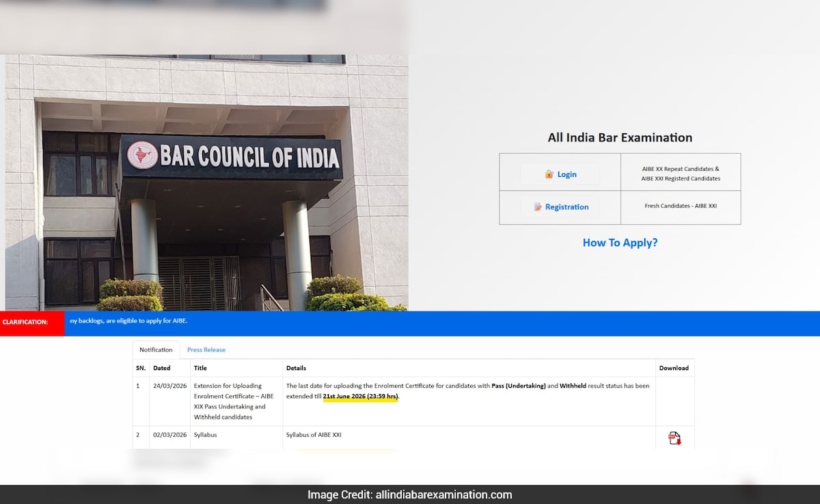Click the highlighted 21st June 2026 deadline

point(360,396)
